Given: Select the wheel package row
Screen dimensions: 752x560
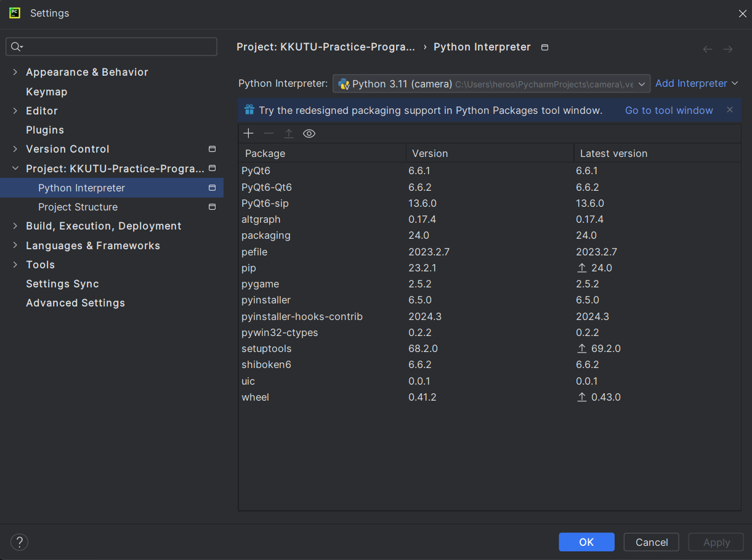Looking at the screenshot, I should 490,398.
